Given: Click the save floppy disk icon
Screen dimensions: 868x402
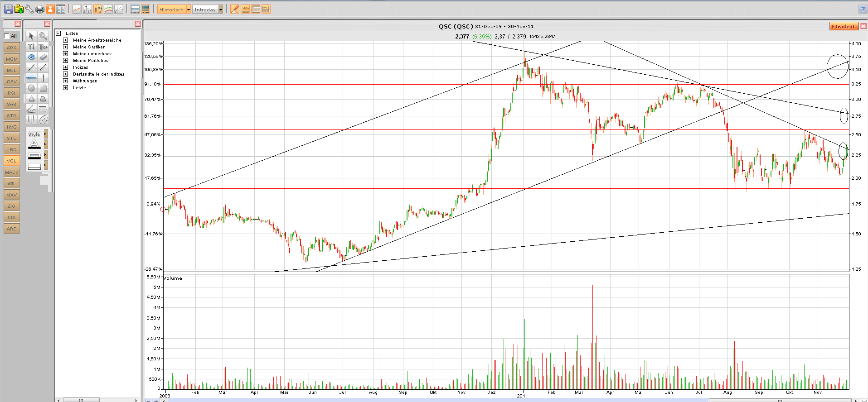Looking at the screenshot, I should [8, 9].
